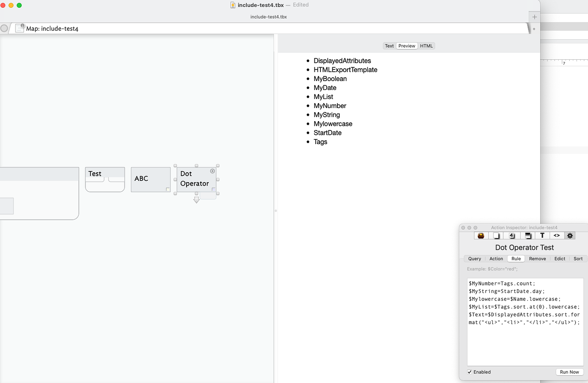Click the note icon on the include-test4 tab

tap(20, 27)
